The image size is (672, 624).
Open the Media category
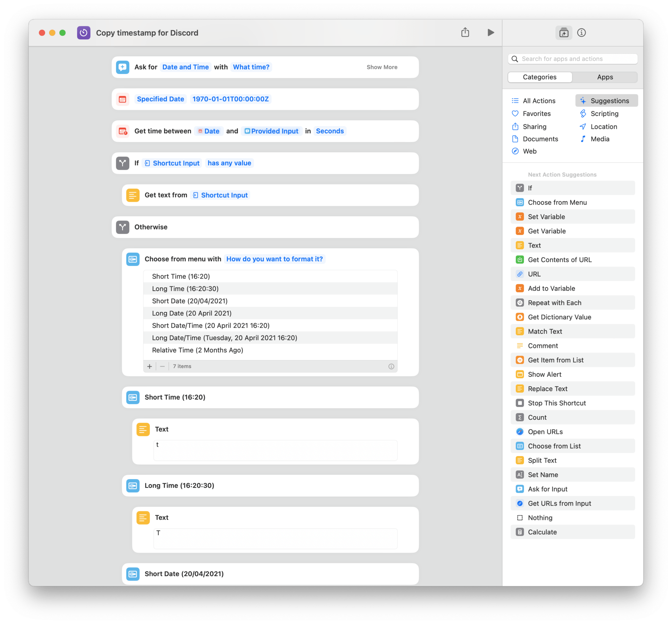[x=600, y=139]
